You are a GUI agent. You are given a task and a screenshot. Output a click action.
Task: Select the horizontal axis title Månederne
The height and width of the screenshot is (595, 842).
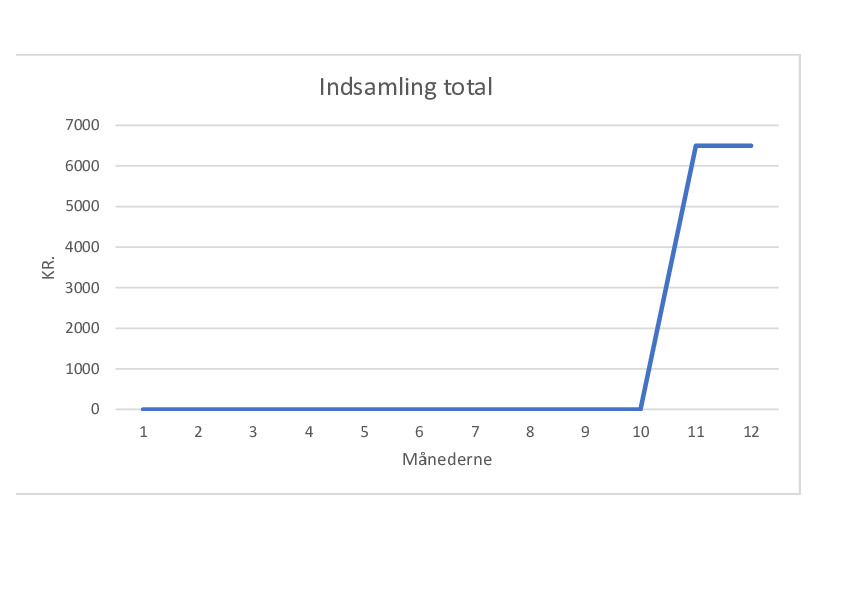coord(447,460)
